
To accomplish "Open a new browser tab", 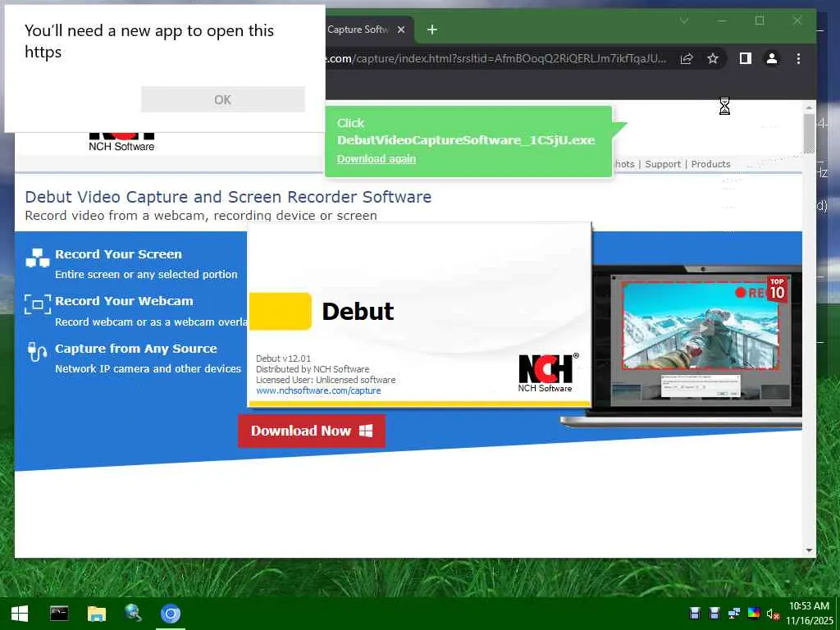I will point(432,30).
